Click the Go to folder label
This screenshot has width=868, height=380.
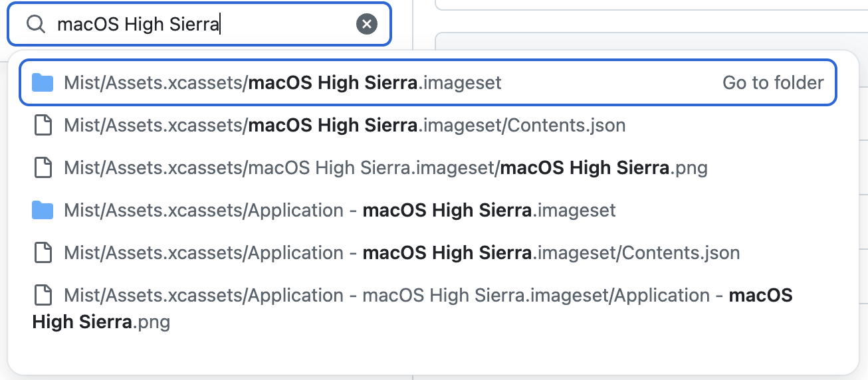coord(773,82)
